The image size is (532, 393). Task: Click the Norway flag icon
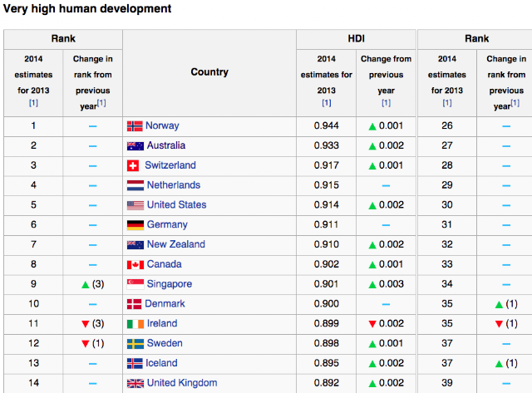[135, 126]
